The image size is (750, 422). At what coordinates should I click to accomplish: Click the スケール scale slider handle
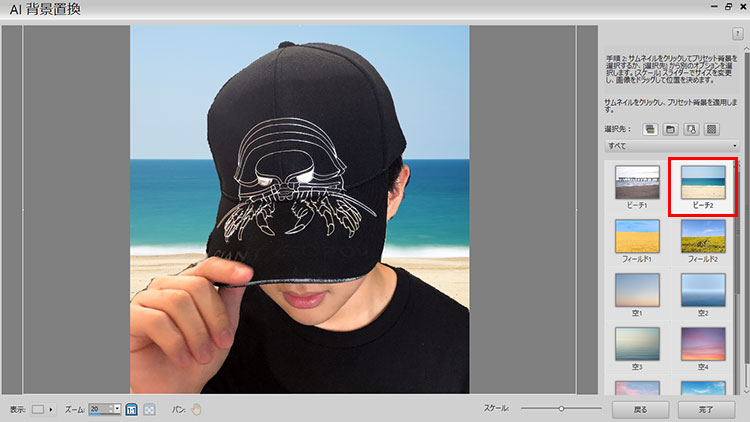[562, 409]
